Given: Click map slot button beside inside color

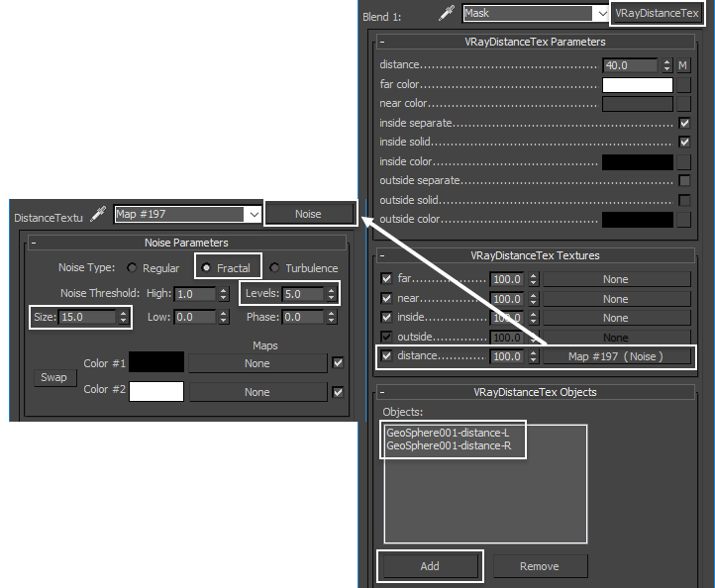Looking at the screenshot, I should pyautogui.click(x=683, y=161).
